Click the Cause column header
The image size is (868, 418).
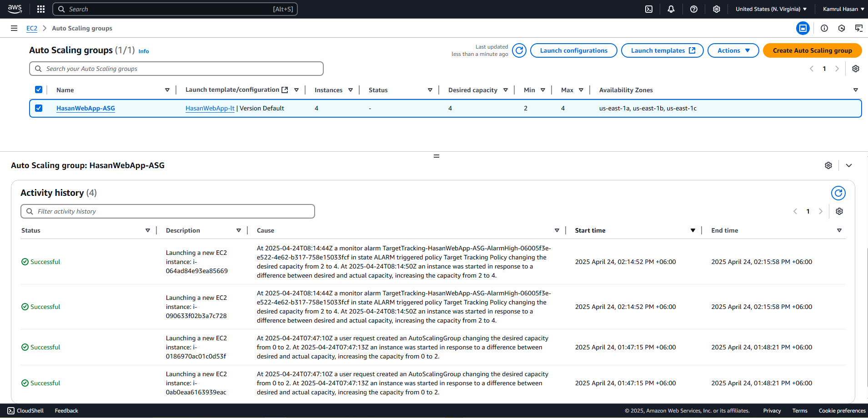coord(266,230)
